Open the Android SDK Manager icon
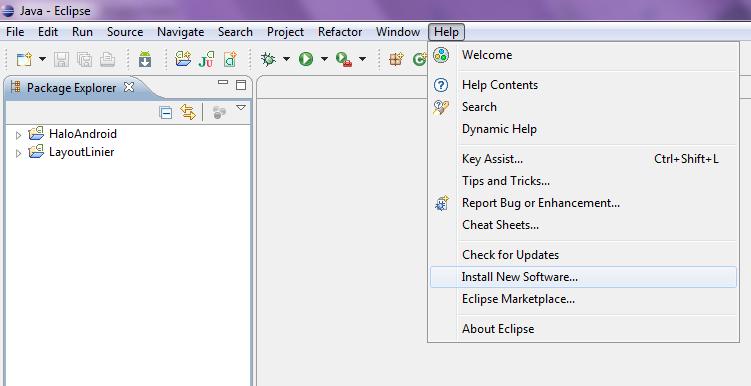The height and width of the screenshot is (386, 751). click(145, 59)
